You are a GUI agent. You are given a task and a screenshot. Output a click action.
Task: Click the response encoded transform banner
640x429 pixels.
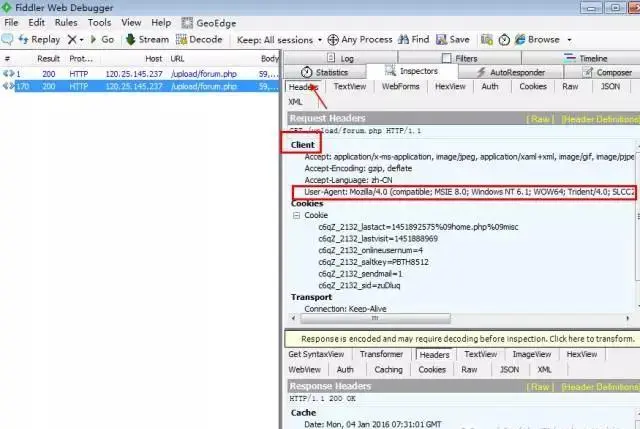click(462, 339)
